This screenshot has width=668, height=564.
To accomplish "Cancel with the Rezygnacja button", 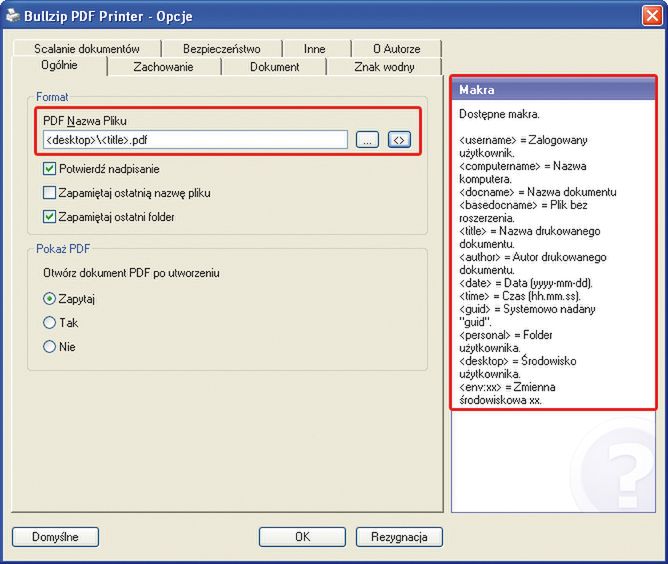I will [399, 537].
